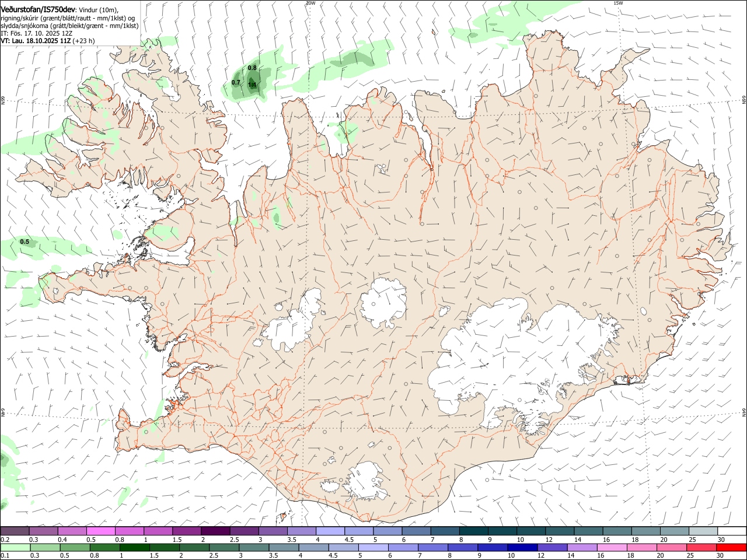Click the pale grey 25 swatch in top legend row
The image size is (747, 560).
tap(703, 531)
